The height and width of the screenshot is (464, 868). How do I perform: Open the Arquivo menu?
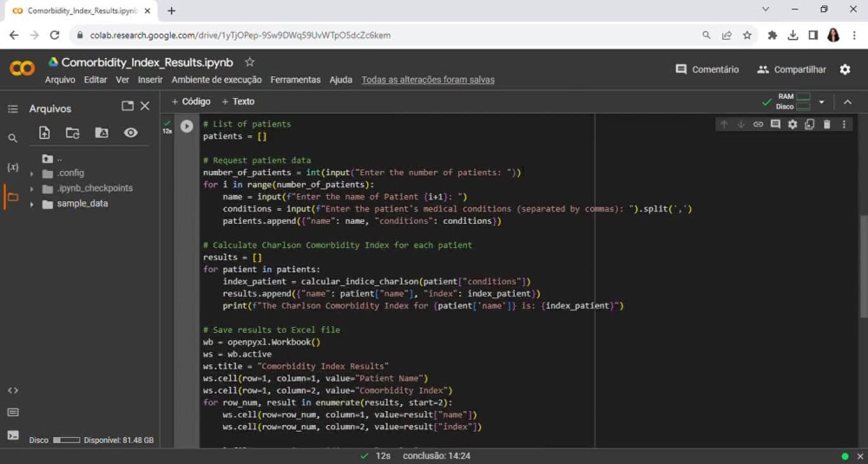click(x=60, y=80)
